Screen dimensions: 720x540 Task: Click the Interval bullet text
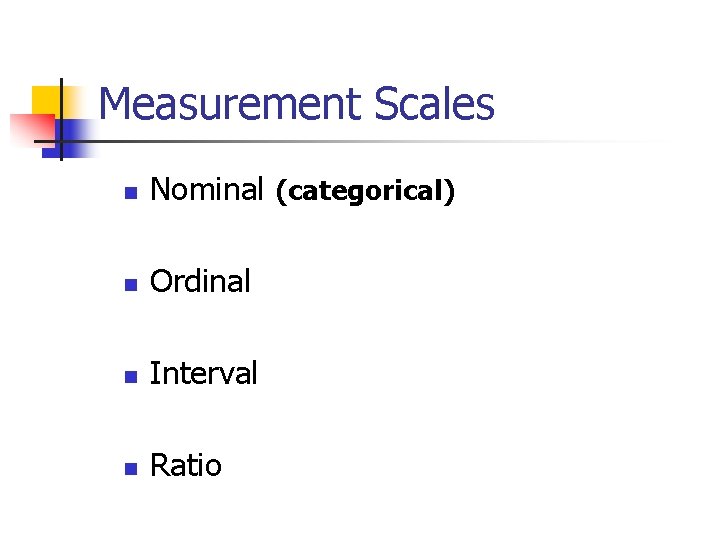click(204, 373)
